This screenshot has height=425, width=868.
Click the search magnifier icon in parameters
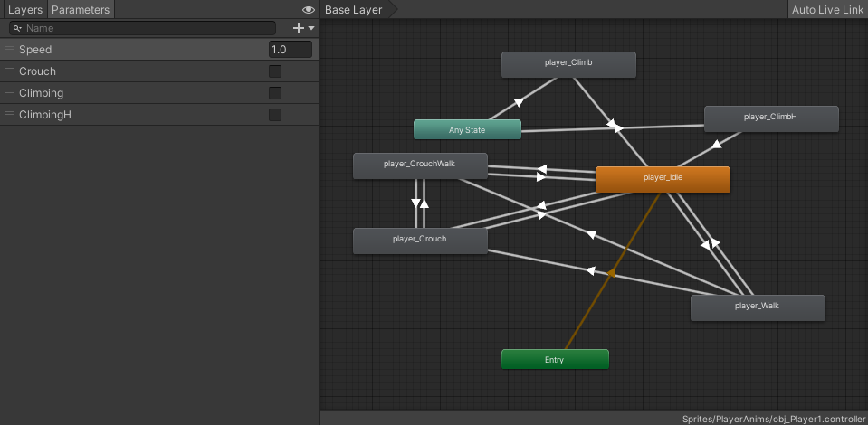17,28
